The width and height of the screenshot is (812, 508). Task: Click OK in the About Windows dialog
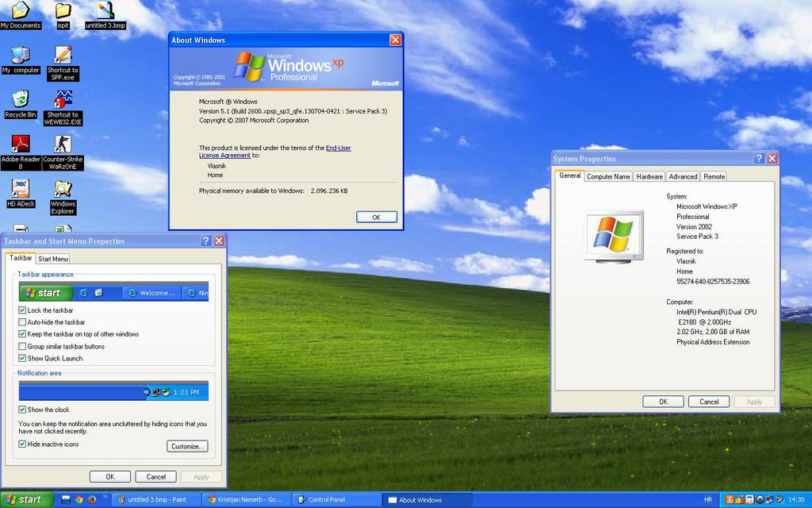click(x=377, y=217)
